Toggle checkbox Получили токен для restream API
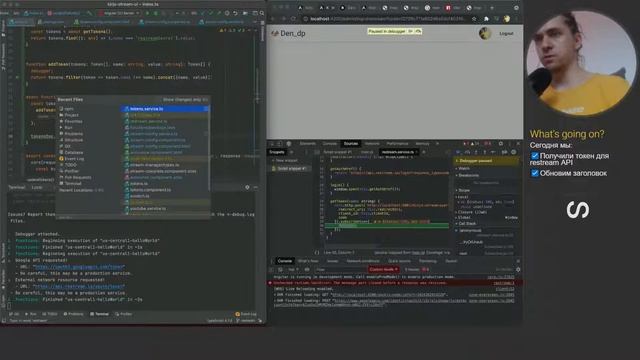Image resolution: width=640 pixels, height=360 pixels. point(535,156)
